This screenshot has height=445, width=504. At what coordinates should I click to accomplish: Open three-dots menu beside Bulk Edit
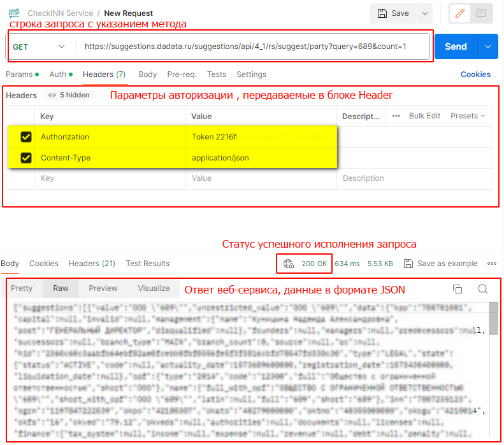coord(396,116)
